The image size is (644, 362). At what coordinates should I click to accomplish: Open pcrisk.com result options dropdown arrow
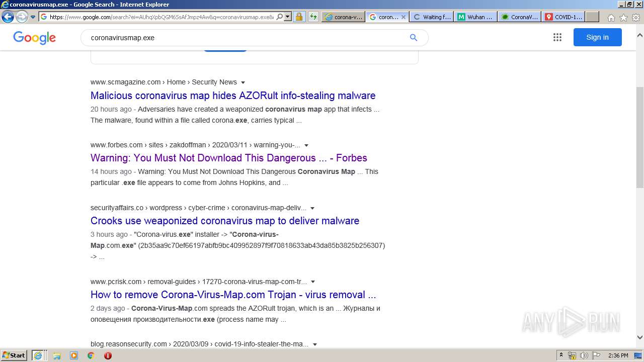[313, 282]
